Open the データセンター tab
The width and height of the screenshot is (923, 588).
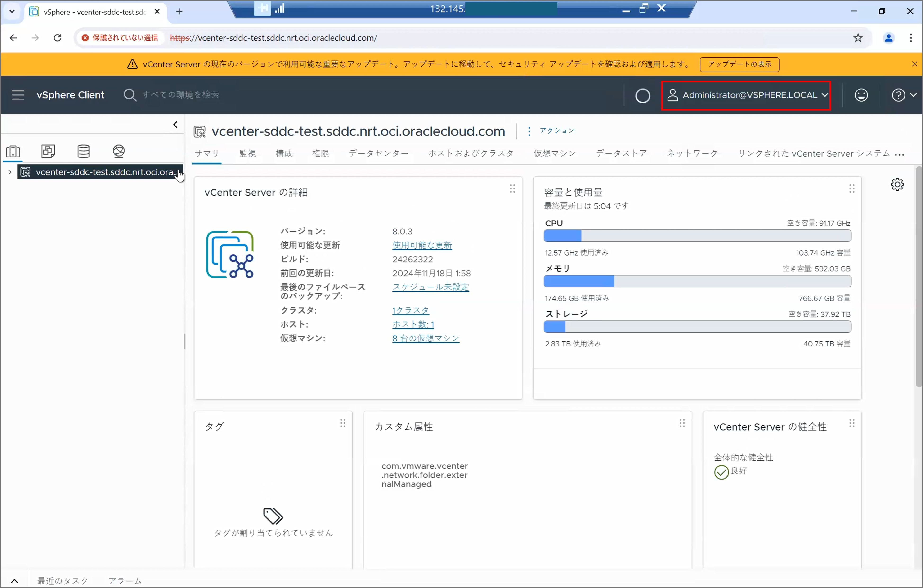tap(378, 153)
